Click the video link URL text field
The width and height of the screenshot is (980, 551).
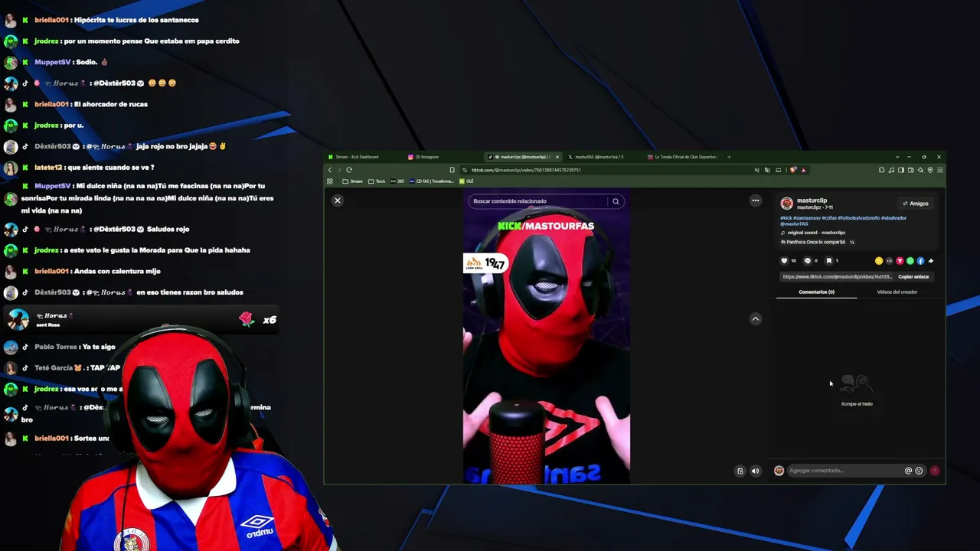point(837,277)
